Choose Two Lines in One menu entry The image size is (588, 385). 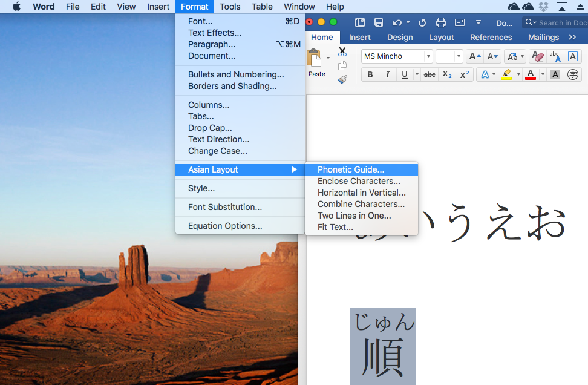362,216
